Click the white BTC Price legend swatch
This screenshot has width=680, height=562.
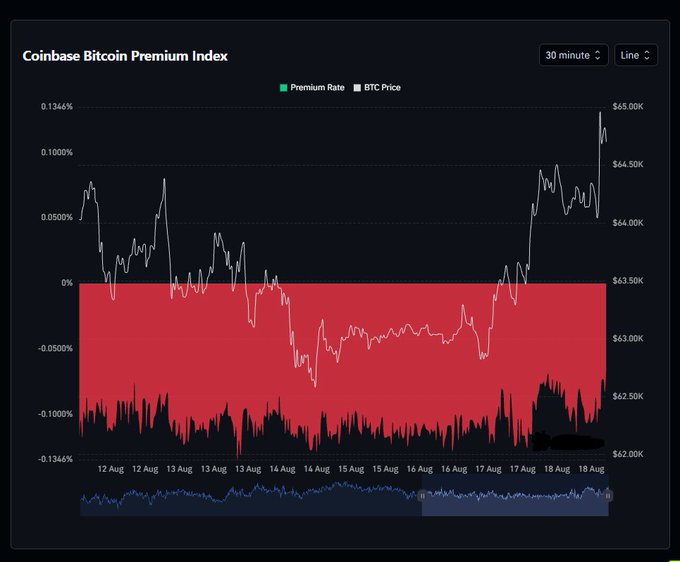(357, 88)
